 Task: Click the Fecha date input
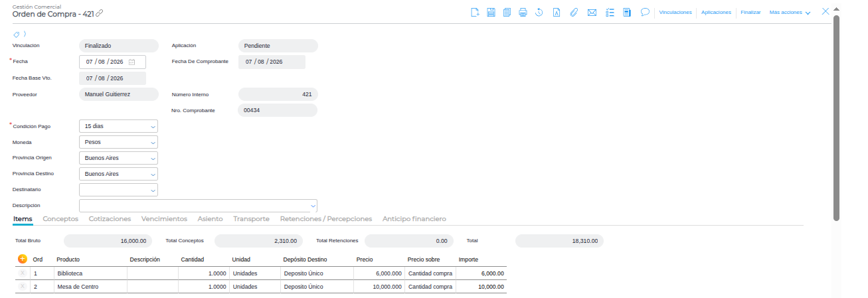coord(112,62)
